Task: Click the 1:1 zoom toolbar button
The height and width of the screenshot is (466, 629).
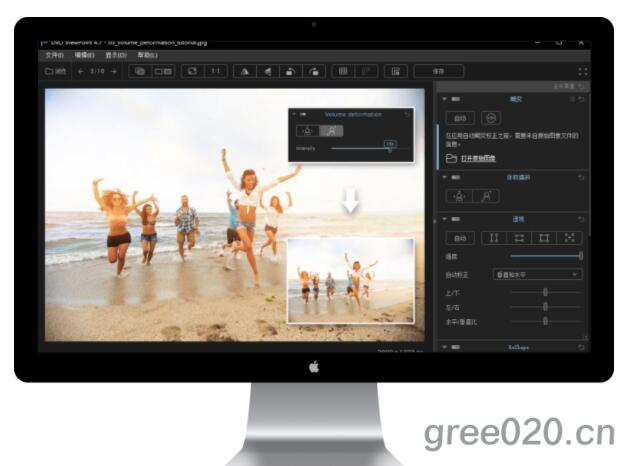Action: [x=215, y=71]
